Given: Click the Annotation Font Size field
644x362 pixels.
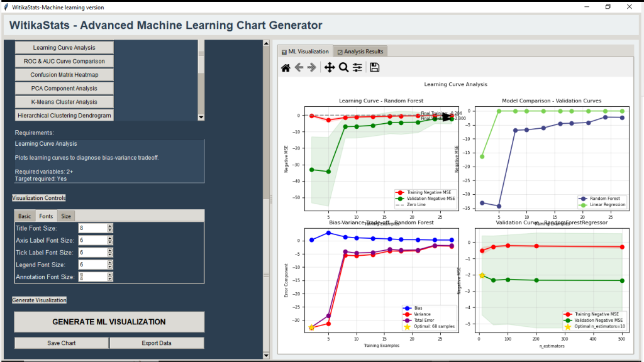Looking at the screenshot, I should 92,277.
